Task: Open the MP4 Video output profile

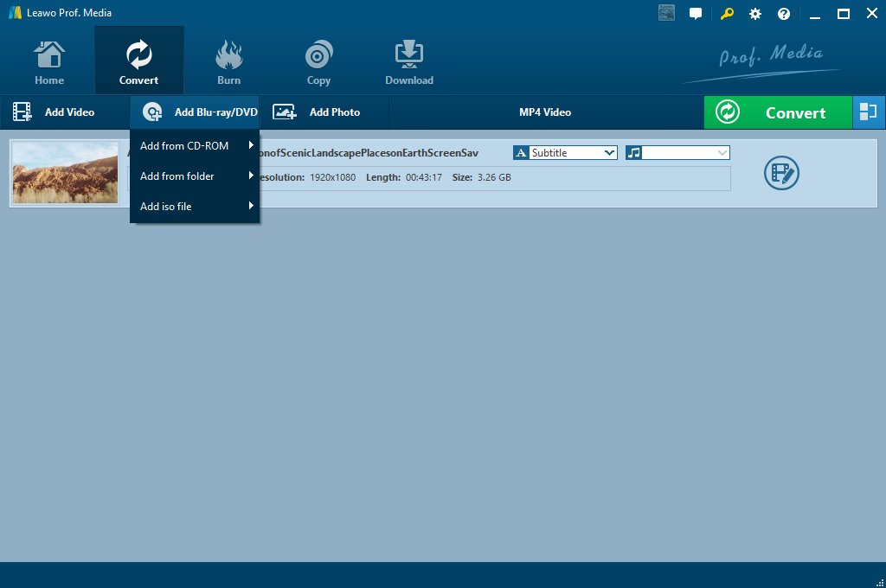Action: coord(545,112)
